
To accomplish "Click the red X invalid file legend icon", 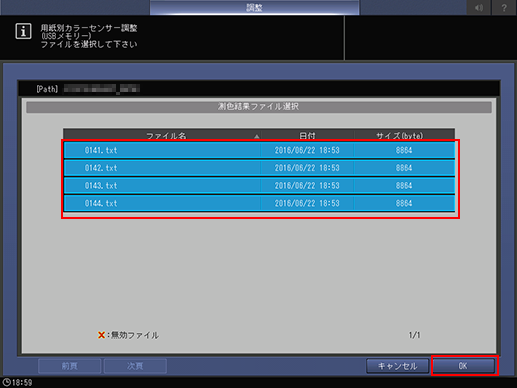I will 101,335.
